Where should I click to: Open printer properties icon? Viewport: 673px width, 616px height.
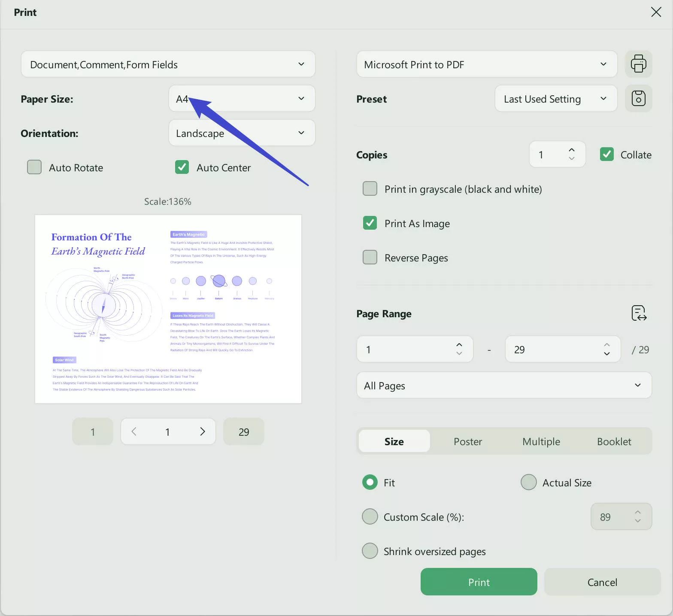pyautogui.click(x=638, y=64)
